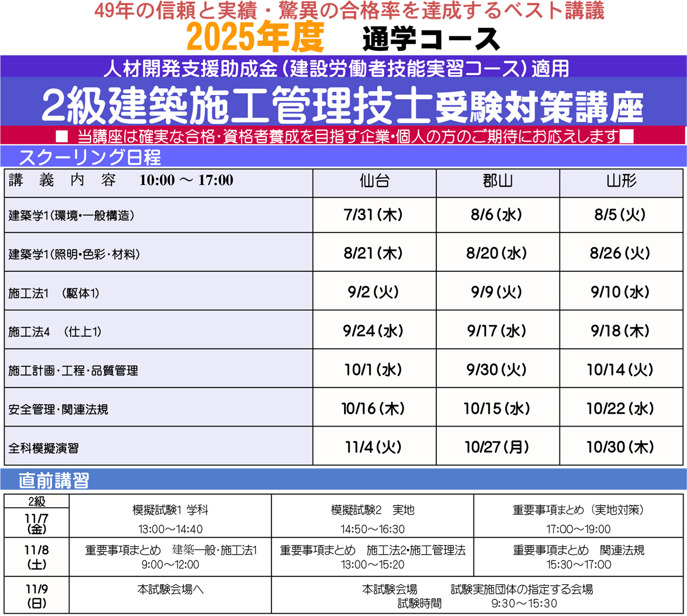Click the スクーリング日程 section header
Screen dimensions: 687x616
(x=90, y=157)
